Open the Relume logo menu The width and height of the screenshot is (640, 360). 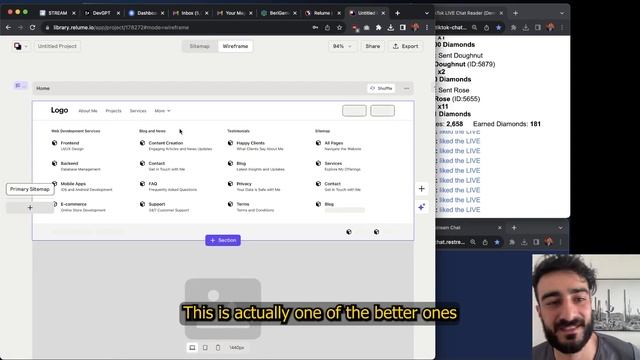point(20,46)
